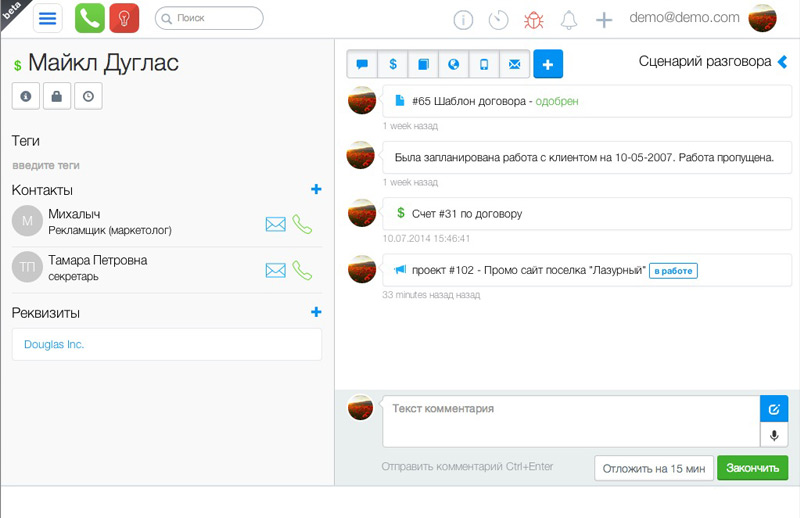
Task: Click the red bug report icon
Action: [533, 20]
